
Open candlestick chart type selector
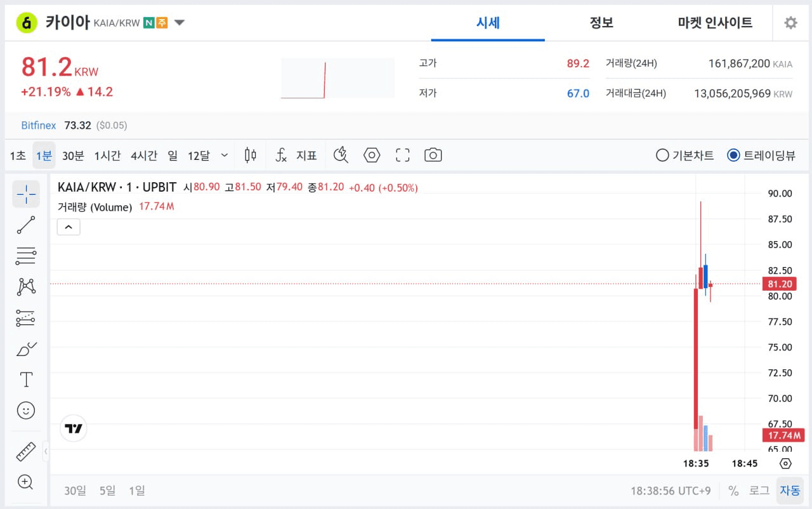point(251,155)
